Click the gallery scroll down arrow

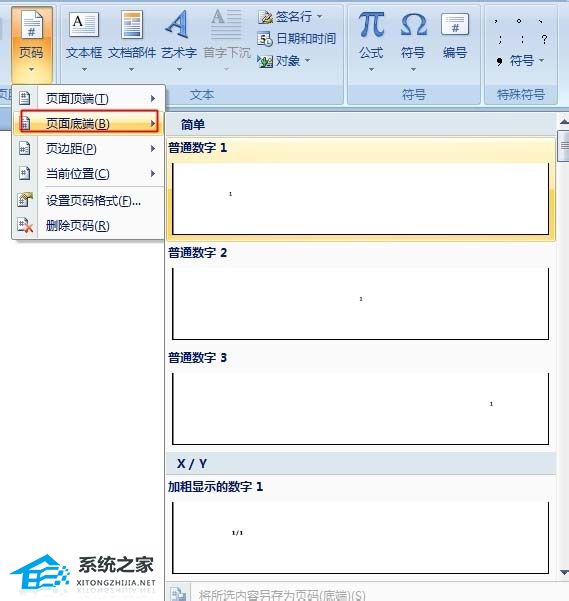point(564,572)
